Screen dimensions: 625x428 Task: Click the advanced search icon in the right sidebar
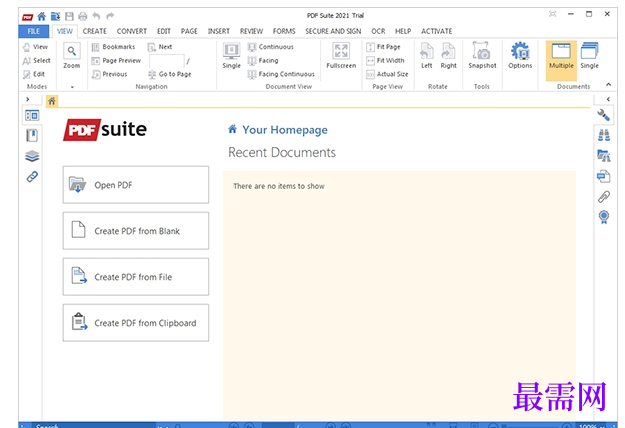(x=603, y=156)
